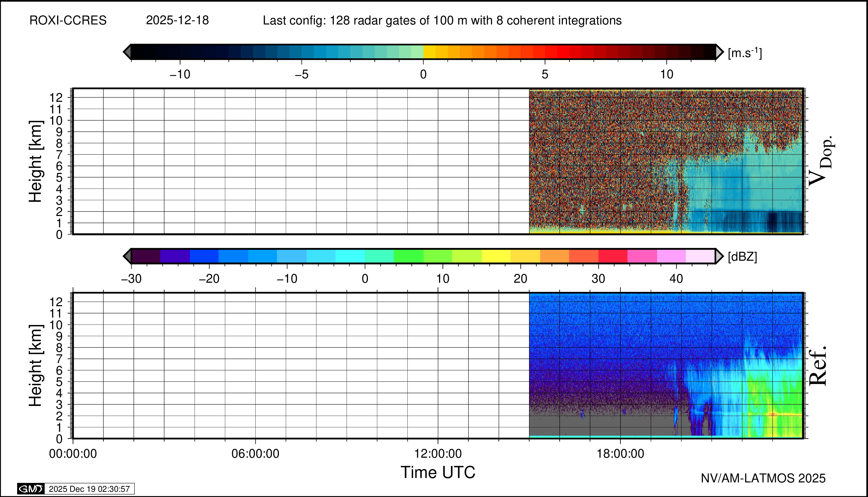Click right arrow of dBZ colorbar

(719, 256)
